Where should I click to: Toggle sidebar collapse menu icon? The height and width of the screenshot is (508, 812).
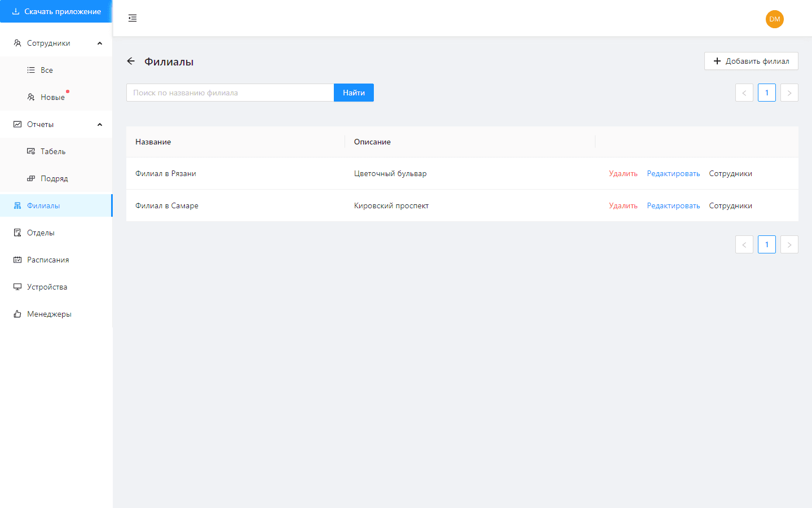point(133,18)
